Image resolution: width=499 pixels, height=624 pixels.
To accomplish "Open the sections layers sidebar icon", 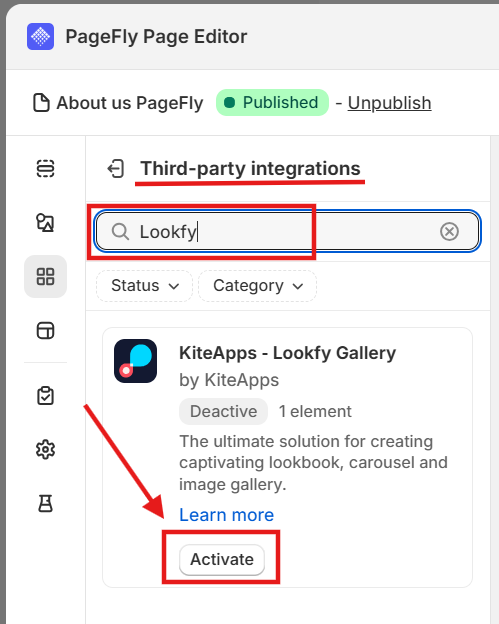I will tap(45, 168).
